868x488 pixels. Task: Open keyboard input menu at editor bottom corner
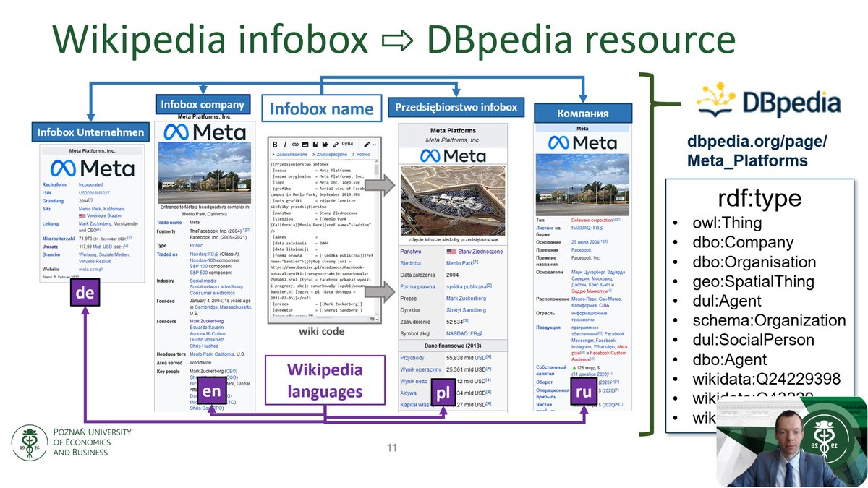(373, 319)
